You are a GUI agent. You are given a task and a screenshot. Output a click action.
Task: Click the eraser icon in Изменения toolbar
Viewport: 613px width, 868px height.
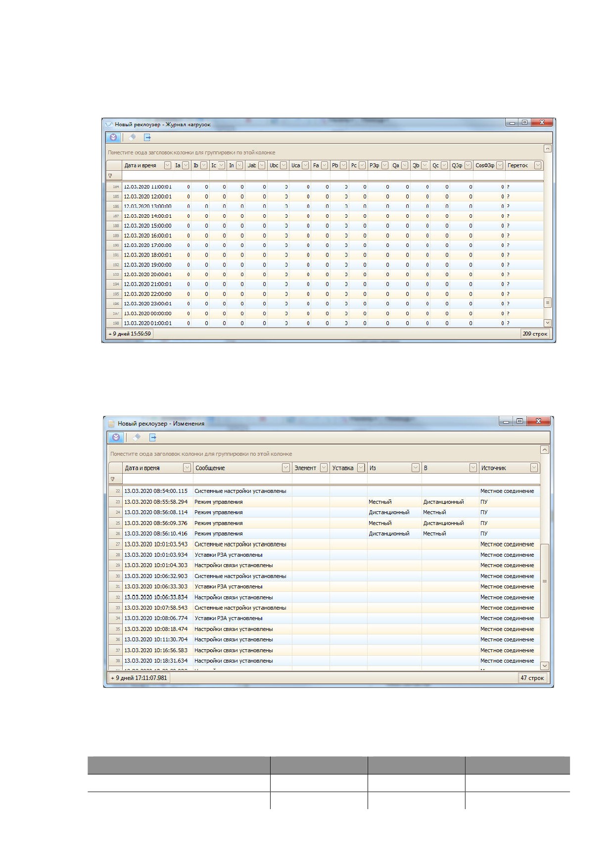coord(137,437)
